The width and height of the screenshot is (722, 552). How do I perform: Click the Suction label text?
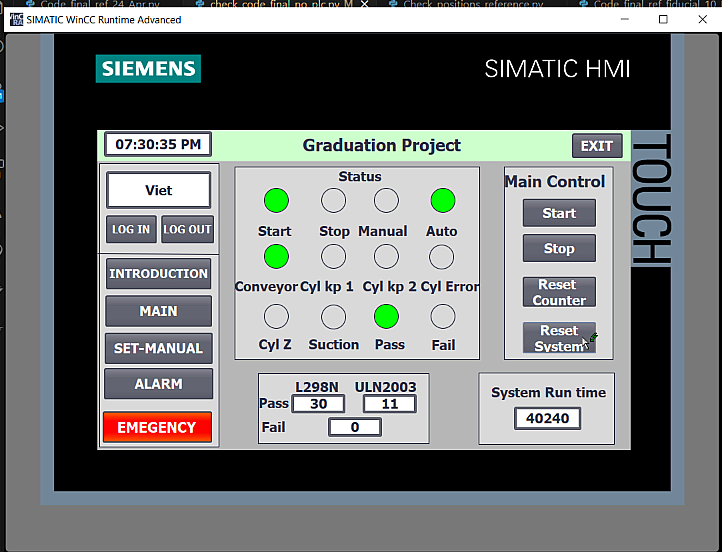pos(334,345)
